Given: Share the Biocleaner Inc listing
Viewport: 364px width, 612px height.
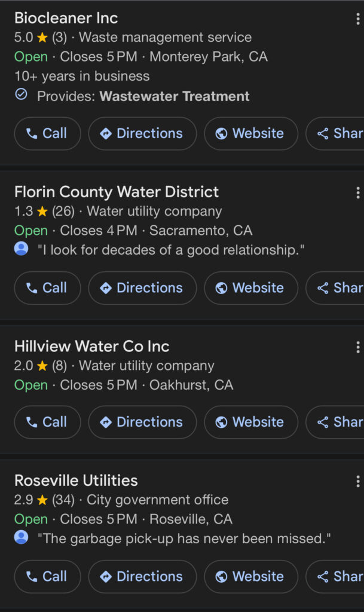Looking at the screenshot, I should [338, 133].
